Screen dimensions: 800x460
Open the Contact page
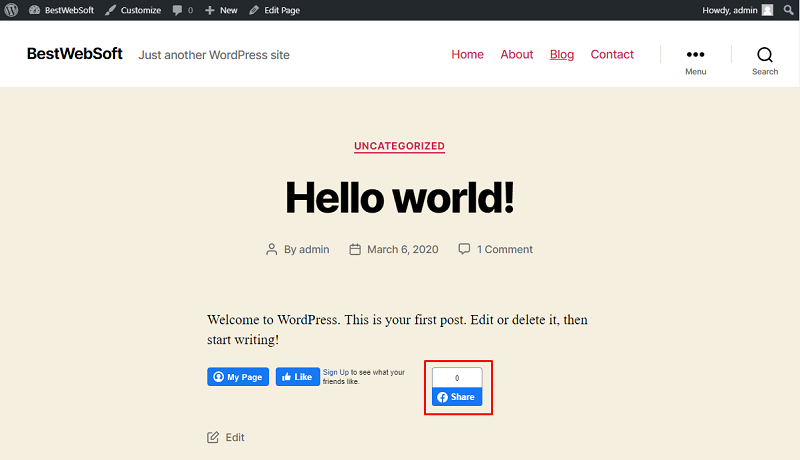coord(612,54)
